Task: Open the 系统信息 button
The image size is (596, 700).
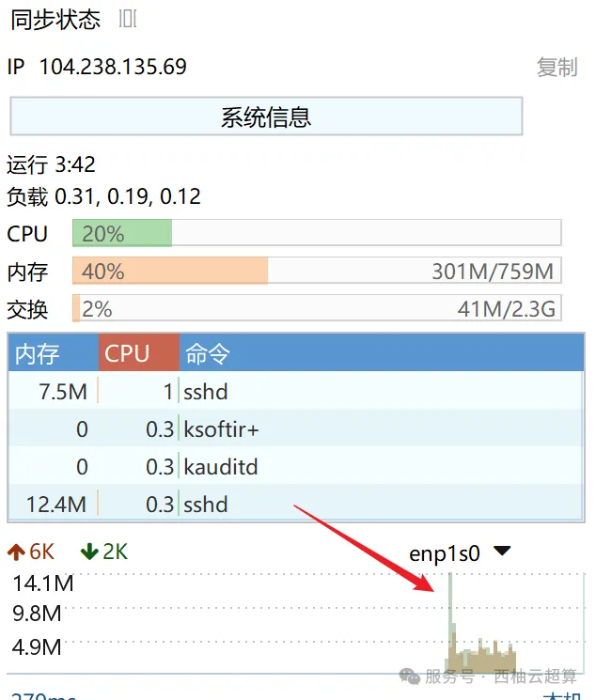Action: 266,117
